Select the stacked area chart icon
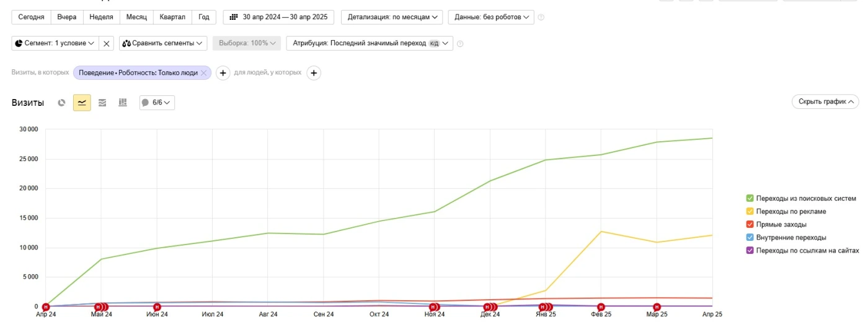 click(102, 103)
